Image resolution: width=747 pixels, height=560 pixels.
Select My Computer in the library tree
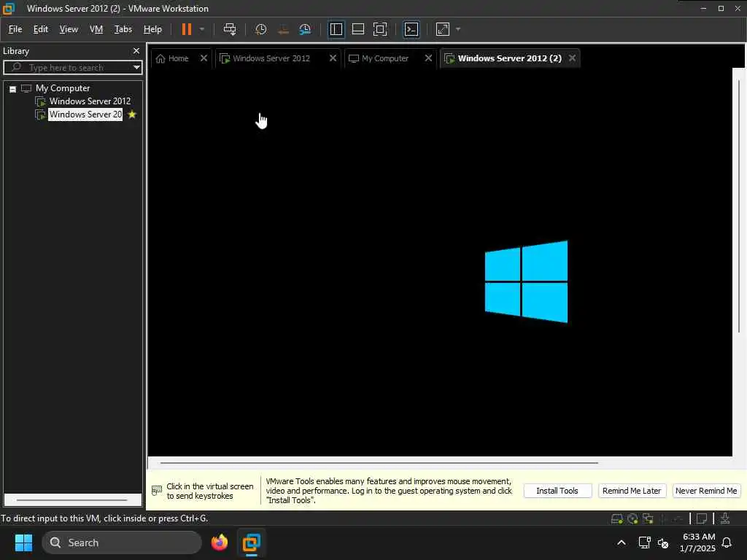coord(63,88)
